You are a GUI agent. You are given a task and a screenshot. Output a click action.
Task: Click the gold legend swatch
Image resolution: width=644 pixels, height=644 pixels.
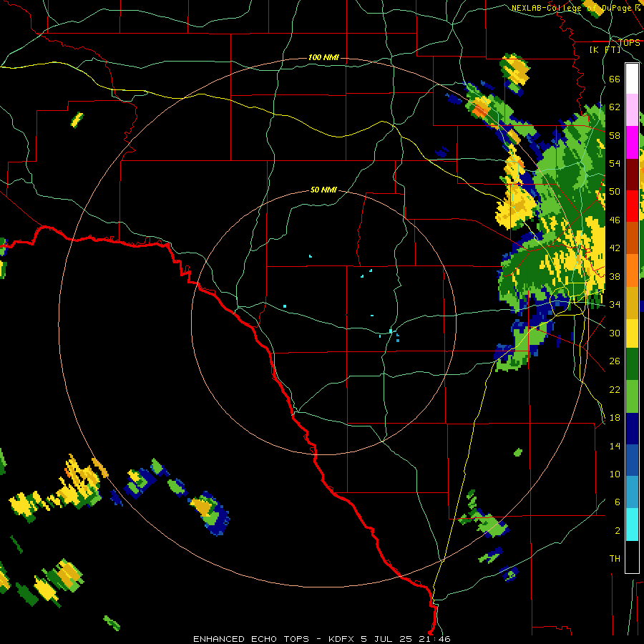[632, 303]
